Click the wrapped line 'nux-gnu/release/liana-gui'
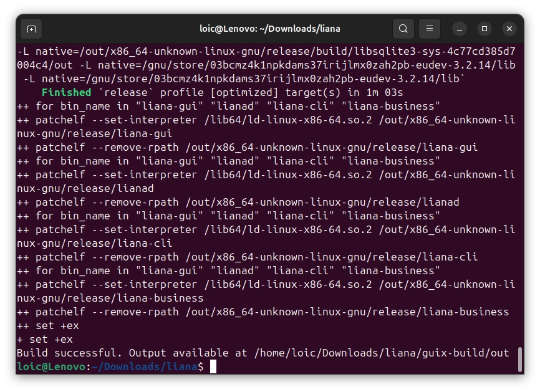The height and width of the screenshot is (392, 540). [x=94, y=133]
